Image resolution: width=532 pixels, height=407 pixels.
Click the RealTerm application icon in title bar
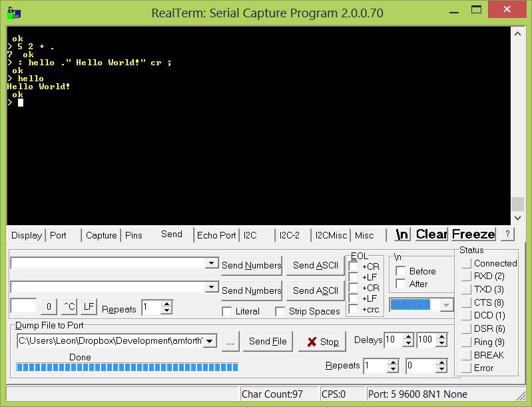[13, 13]
